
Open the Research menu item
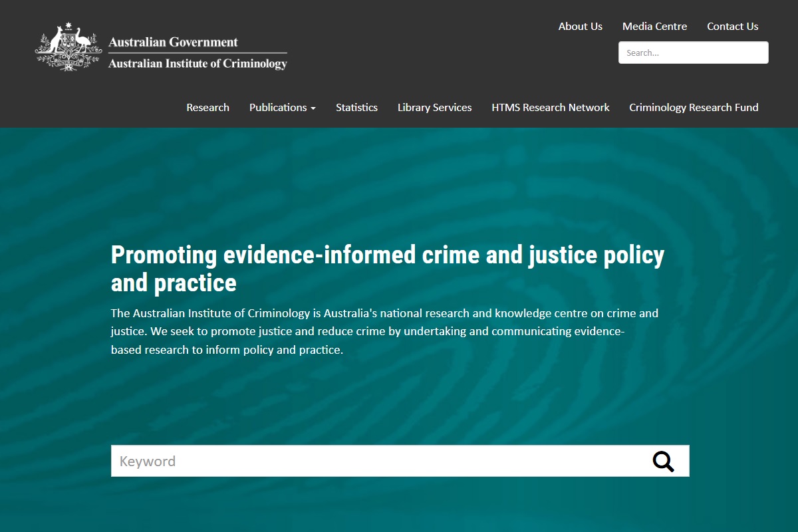(207, 107)
